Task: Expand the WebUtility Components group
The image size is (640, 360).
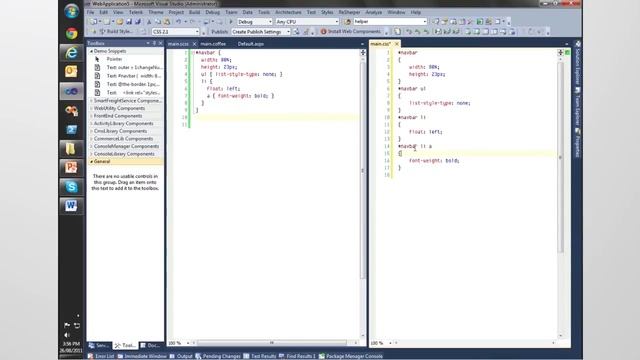Action: 91,108
